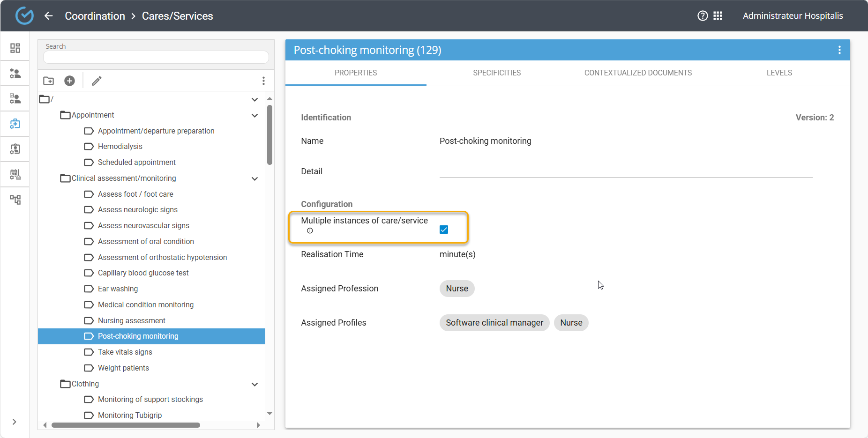The image size is (868, 438).
Task: Open the dashboard icon in left sidebar
Action: (15, 48)
